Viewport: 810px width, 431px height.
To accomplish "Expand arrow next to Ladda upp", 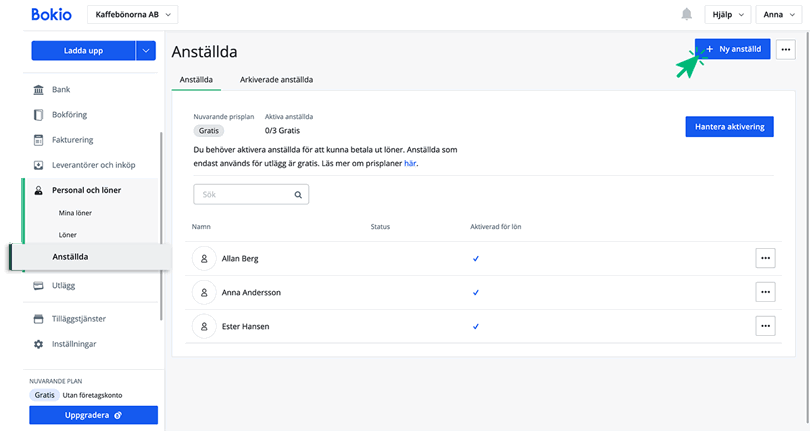I will coord(146,51).
